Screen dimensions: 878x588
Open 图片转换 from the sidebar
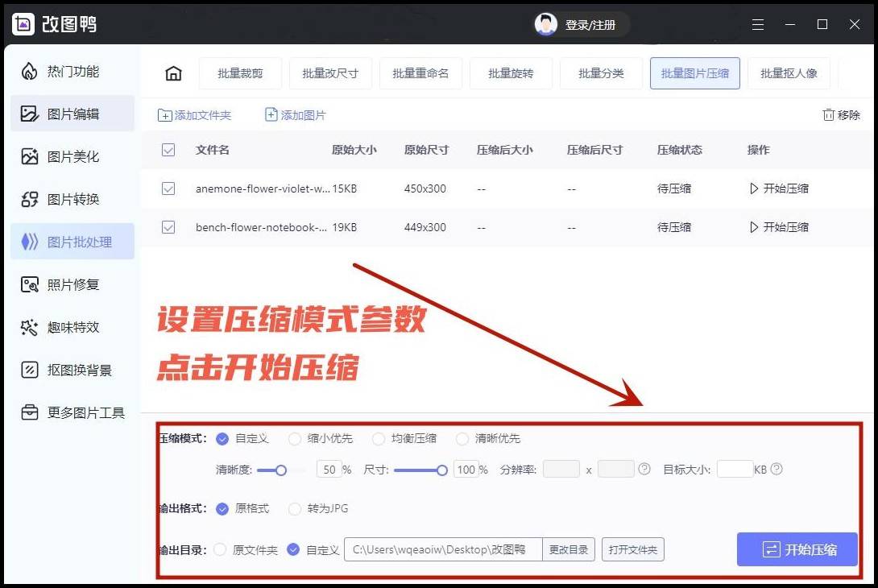[72, 199]
